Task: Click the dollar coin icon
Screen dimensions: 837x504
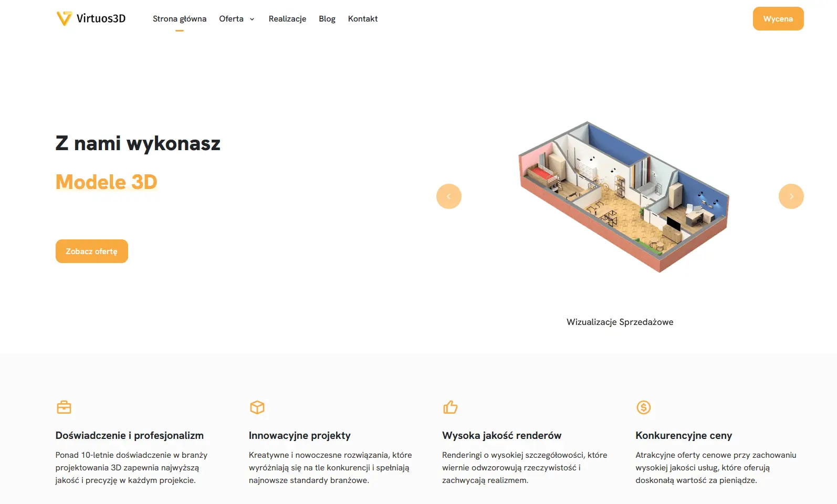Action: 644,407
